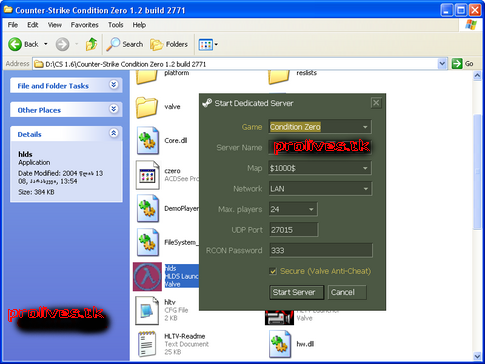Viewport: 485px width, 364px height.
Task: Click the Server Name field
Action: [x=320, y=147]
